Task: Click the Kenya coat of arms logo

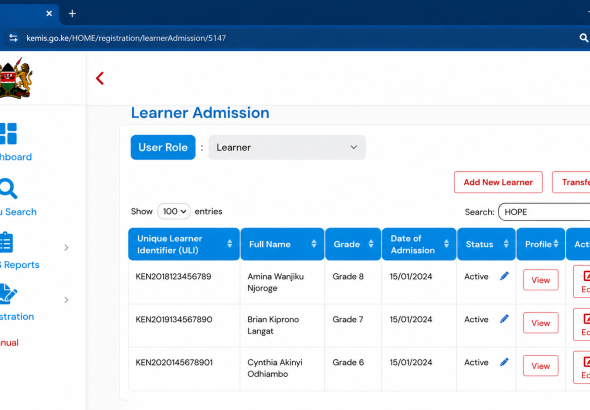Action: pos(16,78)
